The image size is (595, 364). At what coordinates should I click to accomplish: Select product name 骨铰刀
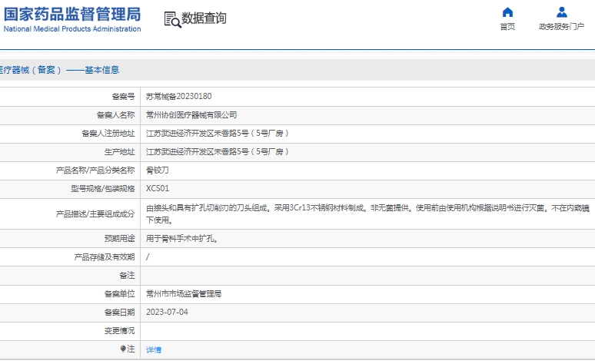pyautogui.click(x=158, y=170)
